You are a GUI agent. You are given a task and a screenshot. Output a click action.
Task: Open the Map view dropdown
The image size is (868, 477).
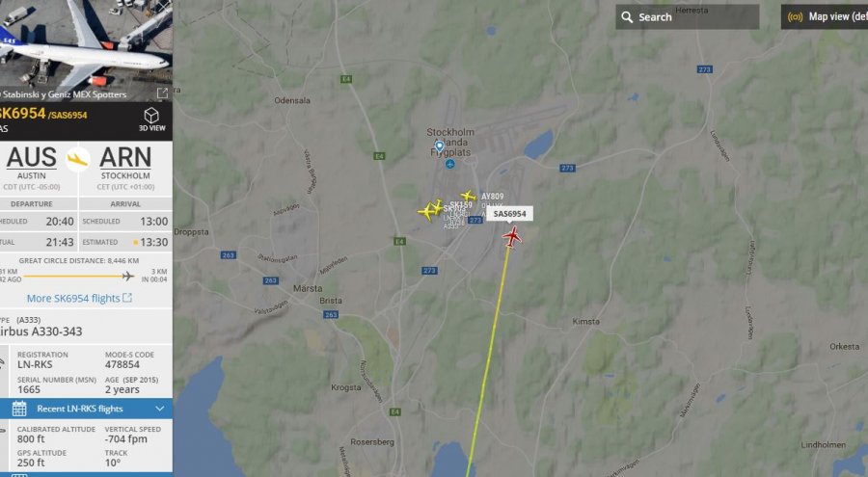[x=825, y=16]
